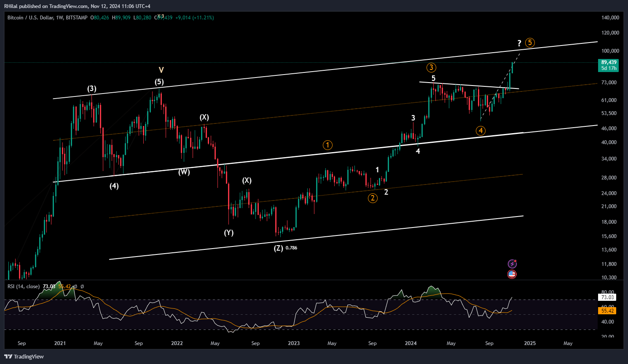Screen dimensions: 628x364
Task: Click the 18,000 price axis level
Action: click(609, 222)
